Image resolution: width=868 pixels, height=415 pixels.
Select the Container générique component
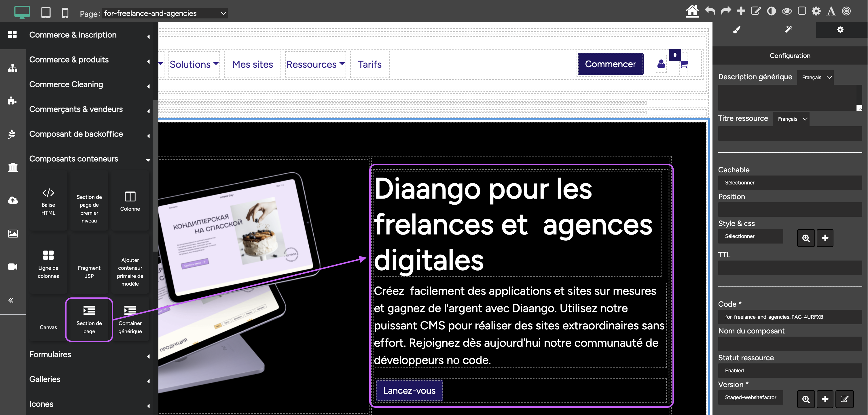[130, 320]
